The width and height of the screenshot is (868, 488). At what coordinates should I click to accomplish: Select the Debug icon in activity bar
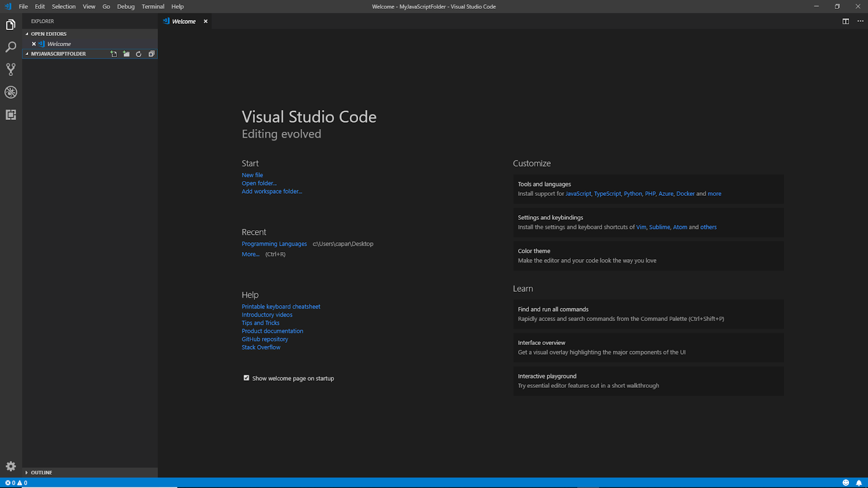coord(11,92)
